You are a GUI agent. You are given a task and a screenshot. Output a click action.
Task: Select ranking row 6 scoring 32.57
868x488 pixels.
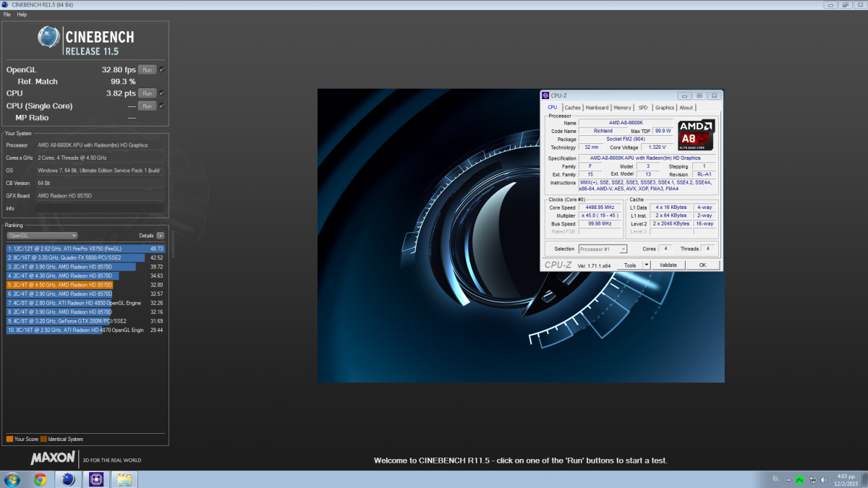(85, 294)
